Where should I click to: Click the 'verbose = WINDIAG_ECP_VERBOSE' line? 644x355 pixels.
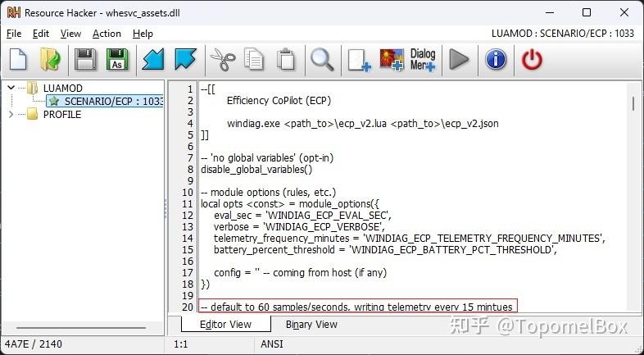coord(299,227)
